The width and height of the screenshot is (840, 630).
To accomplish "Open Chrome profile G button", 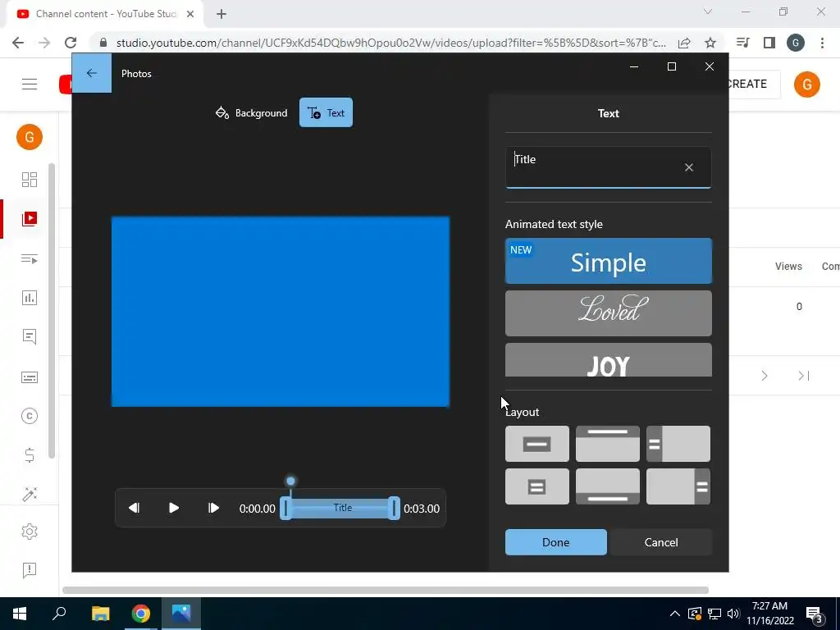I will click(796, 43).
